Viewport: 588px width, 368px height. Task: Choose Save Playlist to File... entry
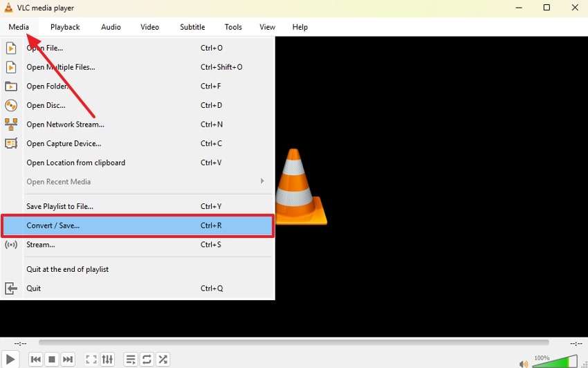[x=138, y=206]
